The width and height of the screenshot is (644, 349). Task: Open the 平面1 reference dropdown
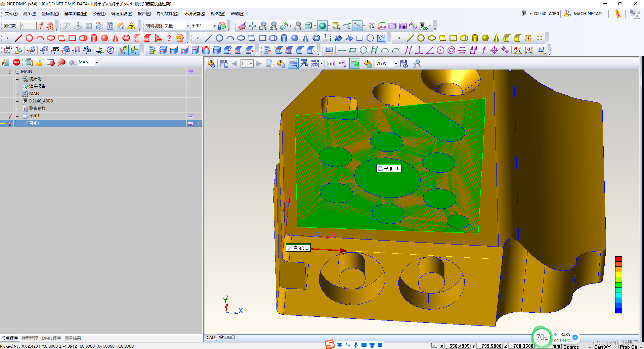pyautogui.click(x=215, y=26)
